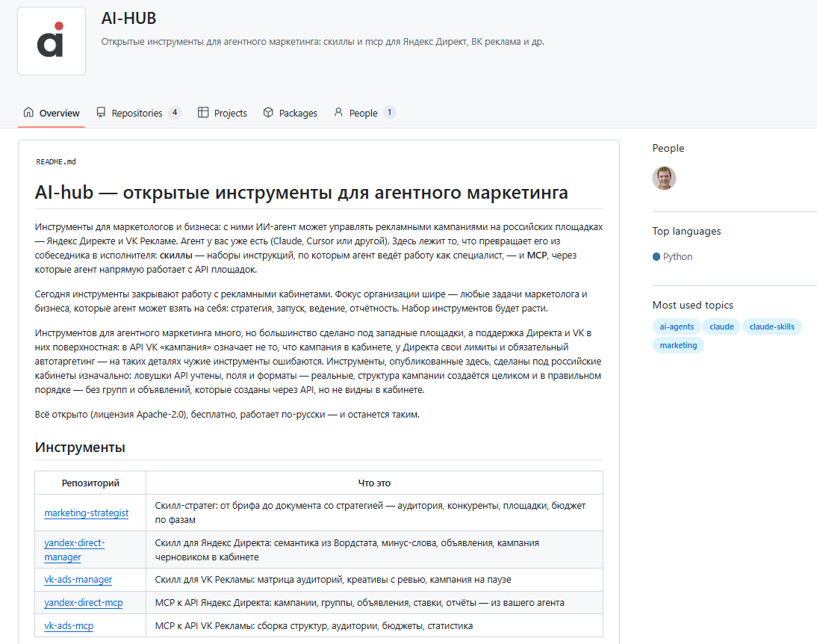Image resolution: width=817 pixels, height=644 pixels.
Task: Click the People sidebar heading
Action: (668, 148)
